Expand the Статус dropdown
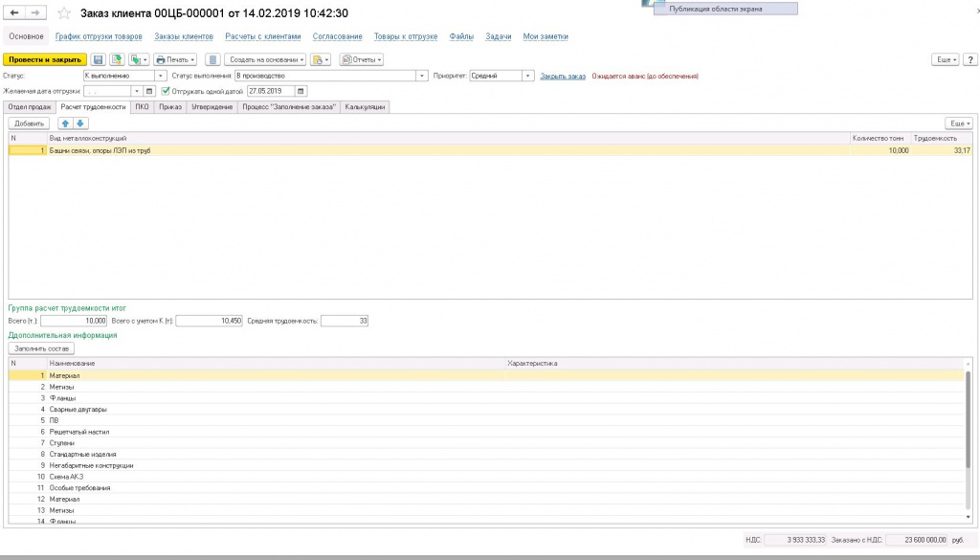Screen dimensions: 980x560 [161, 76]
